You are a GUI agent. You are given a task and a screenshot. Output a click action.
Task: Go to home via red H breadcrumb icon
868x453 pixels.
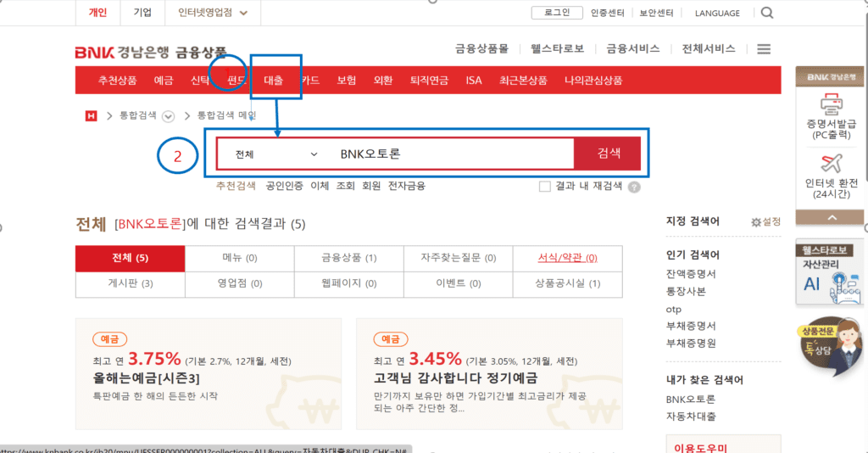[x=91, y=115]
